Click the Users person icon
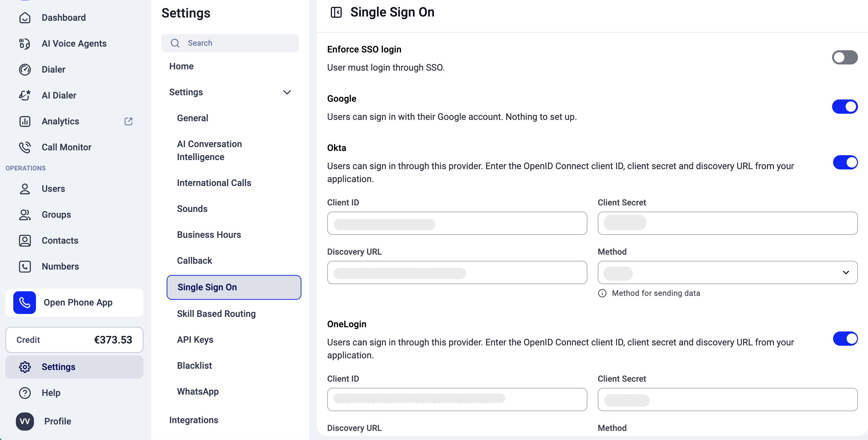The height and width of the screenshot is (440, 868). pos(25,189)
